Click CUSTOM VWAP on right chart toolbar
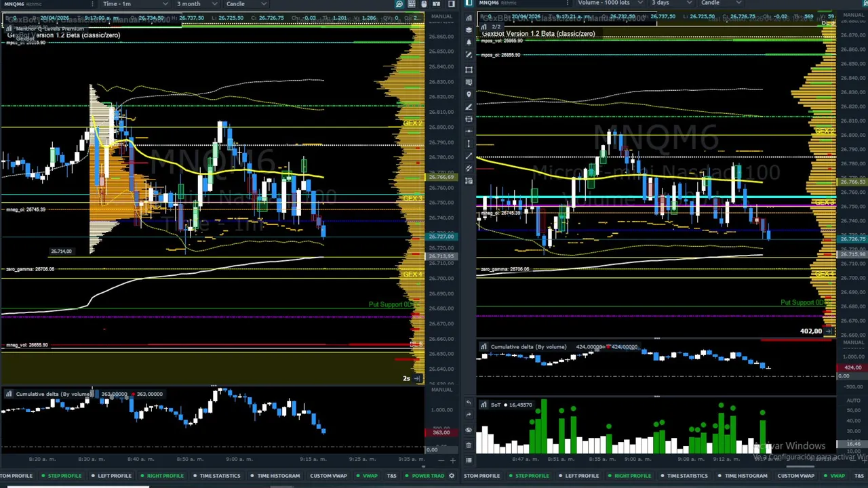868x488 pixels. tap(795, 476)
